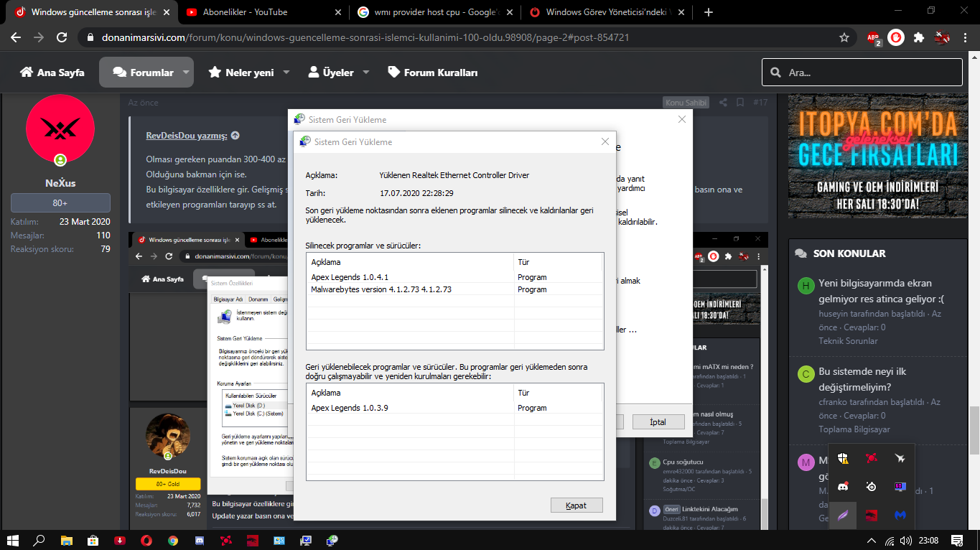Select System Restore icon on taskbar
980x550 pixels.
pos(332,540)
